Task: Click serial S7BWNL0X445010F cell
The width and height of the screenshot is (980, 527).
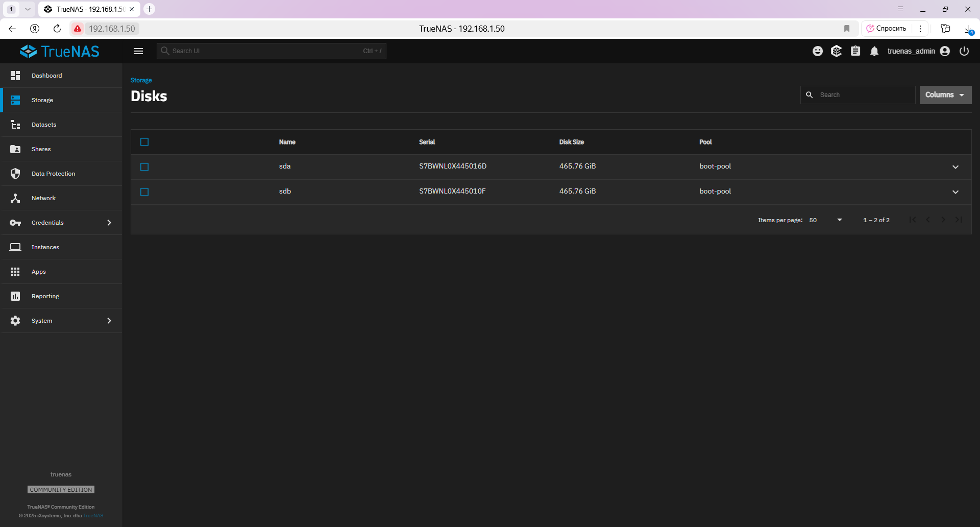Action: [452, 191]
